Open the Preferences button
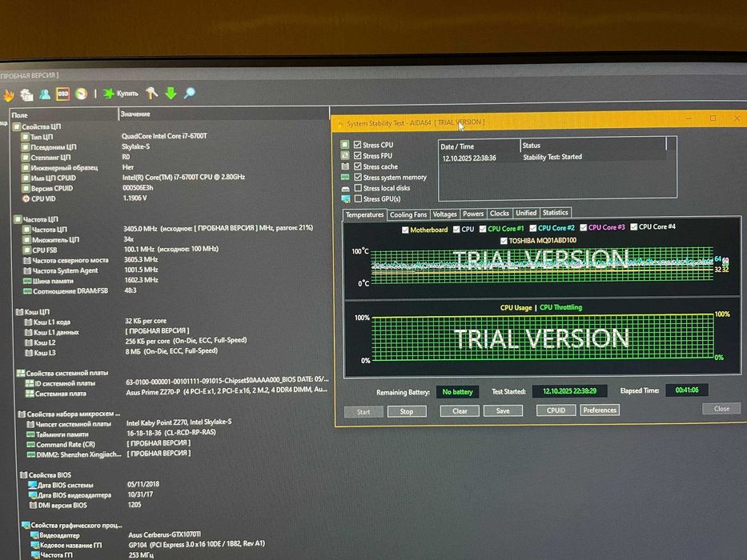The width and height of the screenshot is (747, 560). (600, 410)
